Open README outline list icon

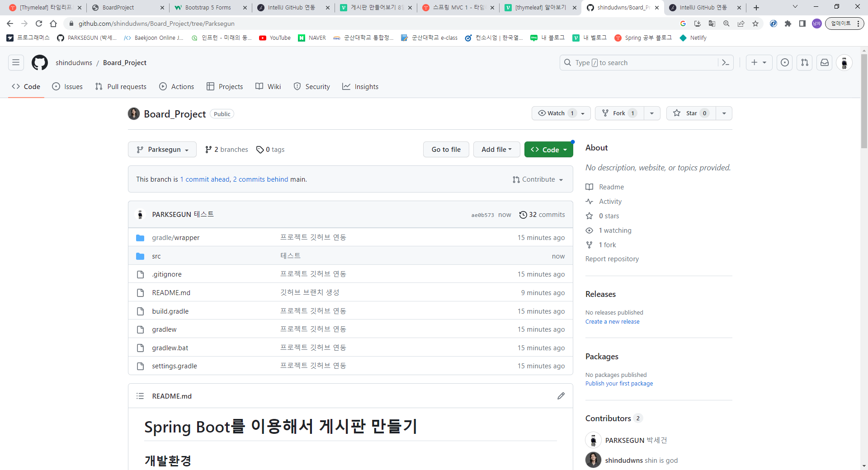coord(140,396)
